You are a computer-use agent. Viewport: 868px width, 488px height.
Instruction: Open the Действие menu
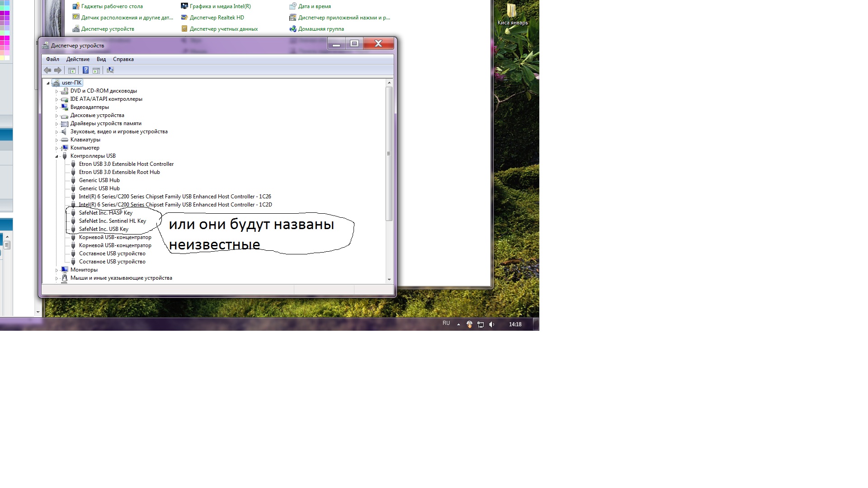[78, 59]
